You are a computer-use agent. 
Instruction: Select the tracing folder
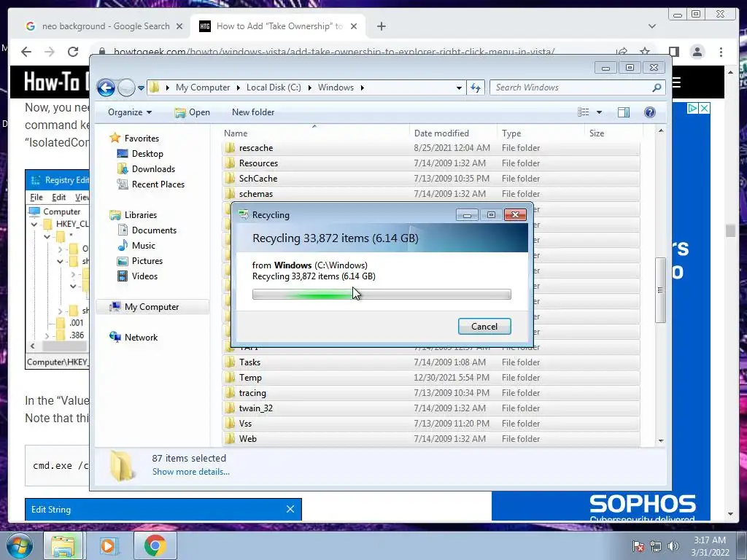[x=430, y=393]
